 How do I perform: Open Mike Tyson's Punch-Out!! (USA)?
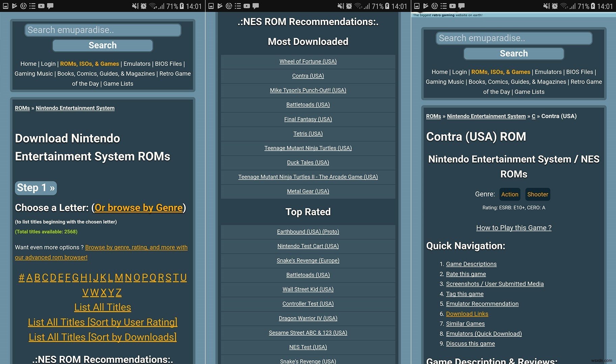[x=308, y=90]
